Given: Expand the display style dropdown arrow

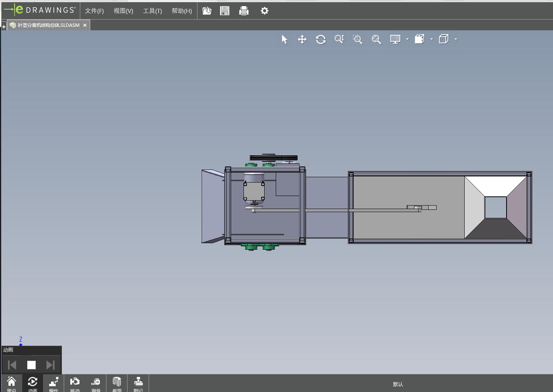Looking at the screenshot, I should [407, 39].
